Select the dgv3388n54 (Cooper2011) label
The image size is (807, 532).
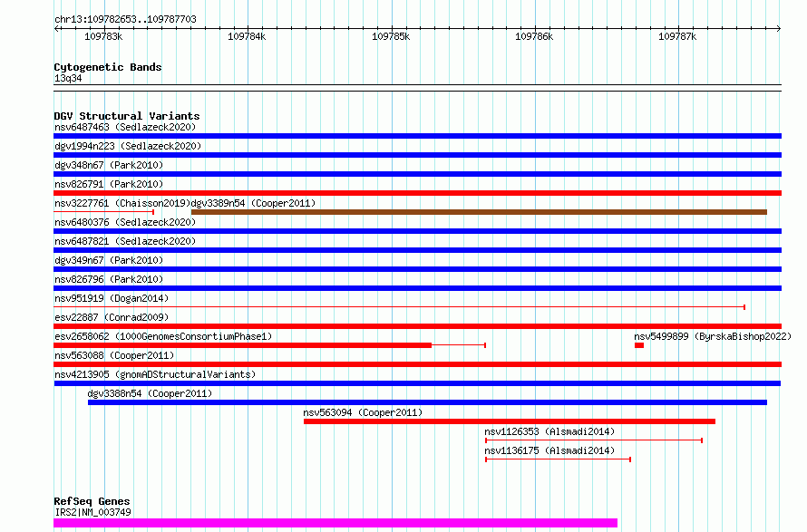click(150, 393)
